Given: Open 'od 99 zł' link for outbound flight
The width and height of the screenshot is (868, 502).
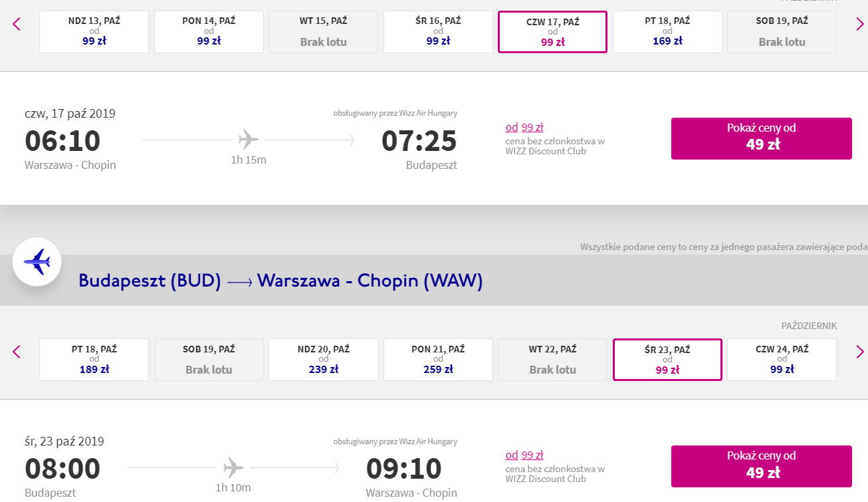Looking at the screenshot, I should (524, 127).
